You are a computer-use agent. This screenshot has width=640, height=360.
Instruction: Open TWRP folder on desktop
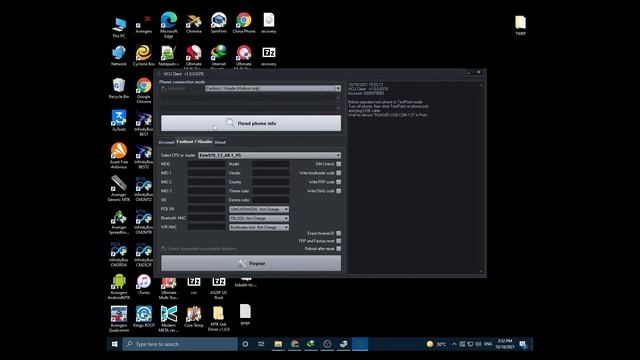[x=520, y=26]
